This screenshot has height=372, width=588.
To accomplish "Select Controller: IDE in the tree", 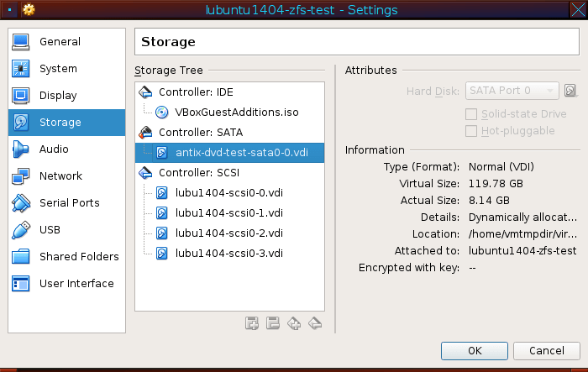I will click(229, 92).
